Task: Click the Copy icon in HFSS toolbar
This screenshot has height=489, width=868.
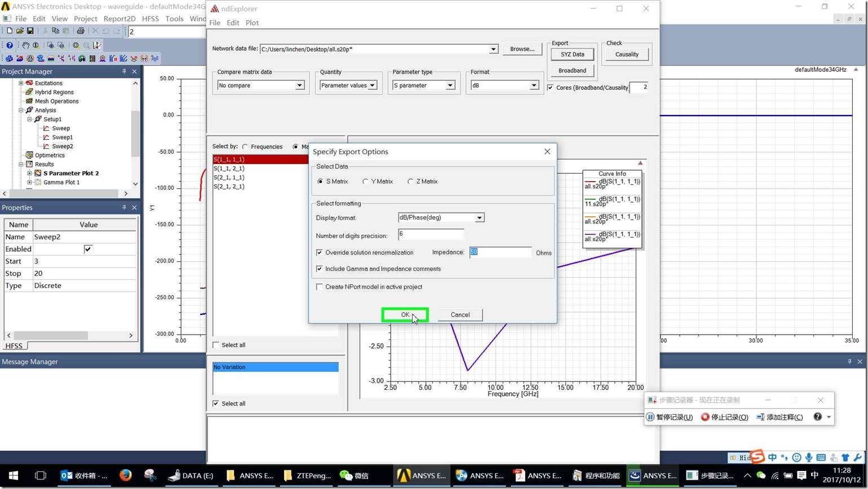Action: pyautogui.click(x=55, y=31)
